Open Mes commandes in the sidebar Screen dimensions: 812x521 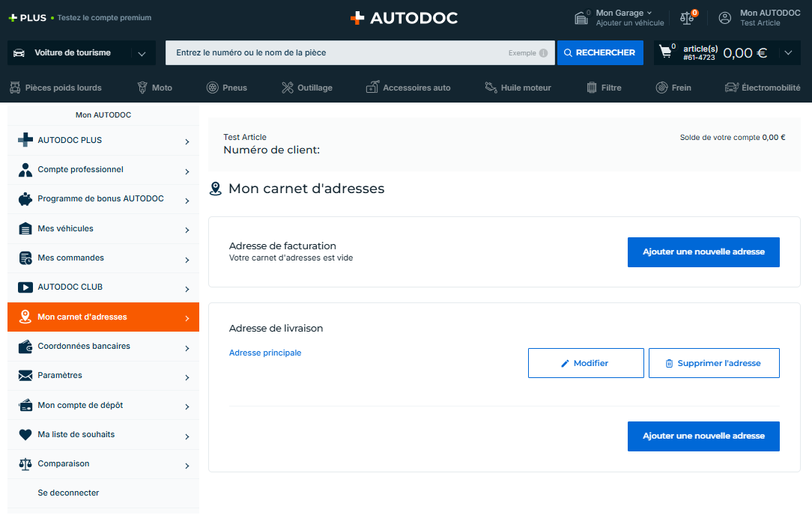(x=103, y=258)
